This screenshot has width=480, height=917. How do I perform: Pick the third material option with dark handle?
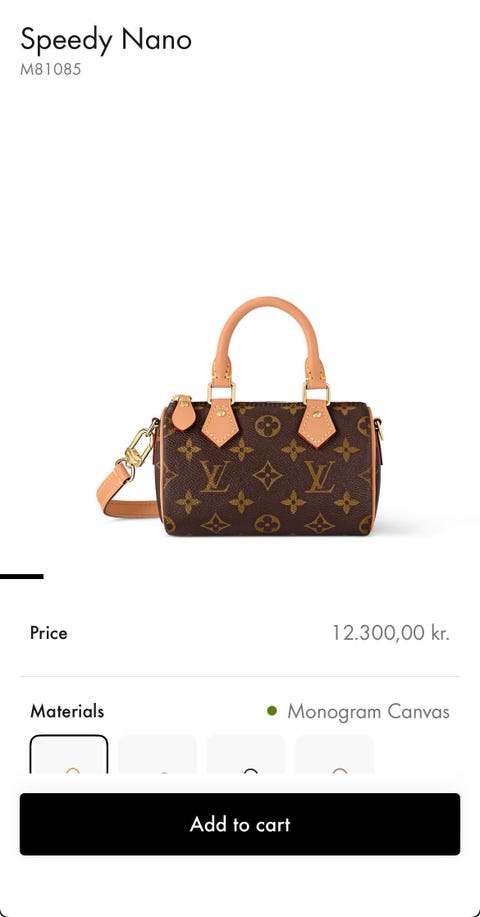(246, 754)
